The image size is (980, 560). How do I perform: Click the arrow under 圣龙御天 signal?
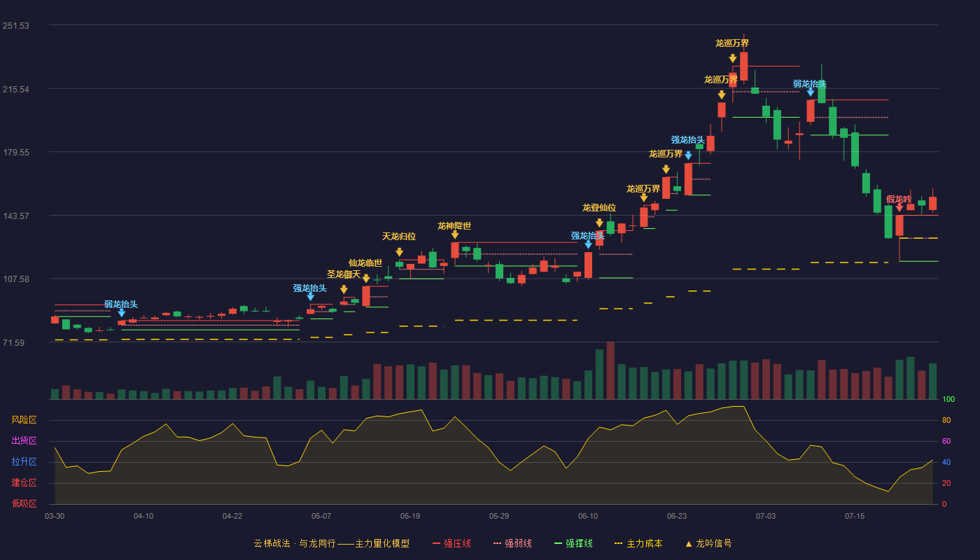[344, 289]
